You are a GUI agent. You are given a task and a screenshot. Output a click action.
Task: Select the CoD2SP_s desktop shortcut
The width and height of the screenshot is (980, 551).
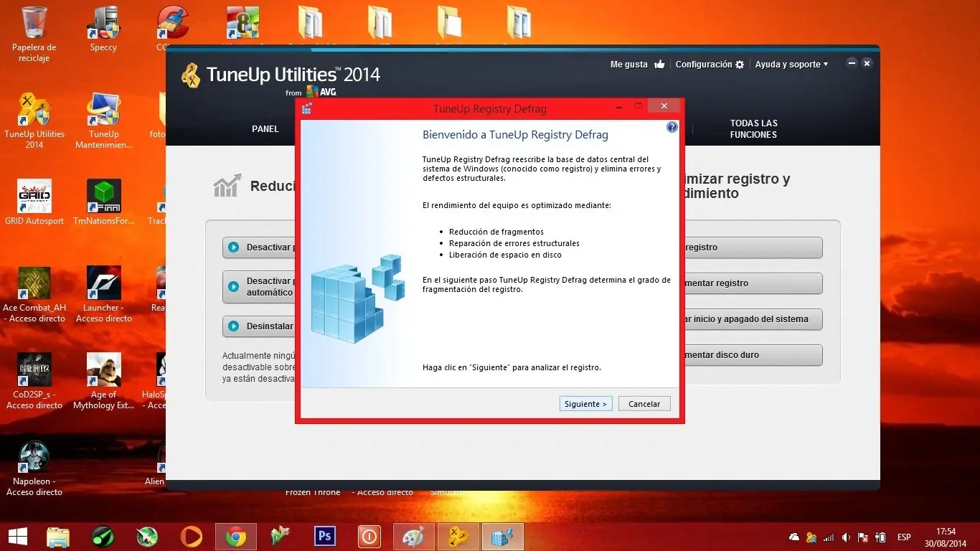click(34, 382)
